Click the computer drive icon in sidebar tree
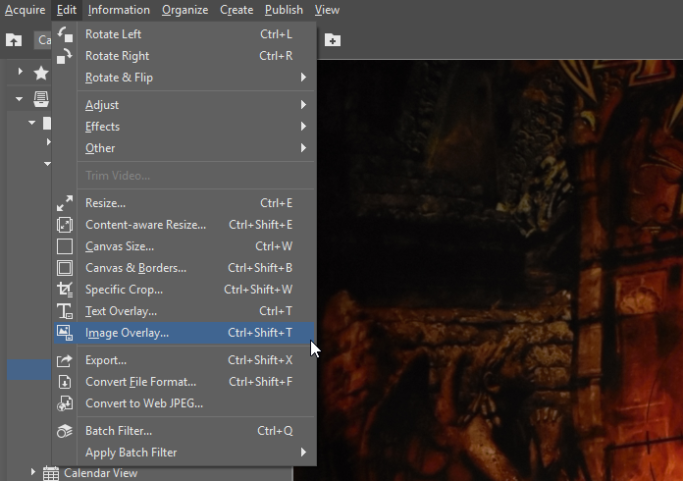This screenshot has height=481, width=683. coord(41,99)
